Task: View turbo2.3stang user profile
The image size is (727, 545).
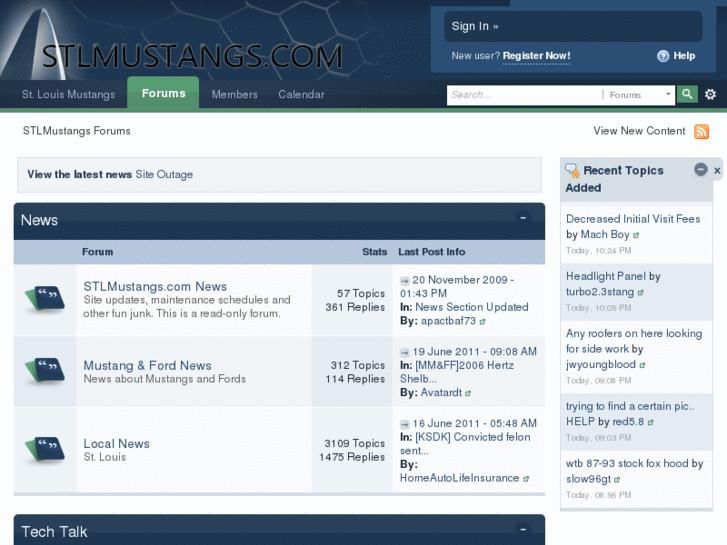Action: 600,292
